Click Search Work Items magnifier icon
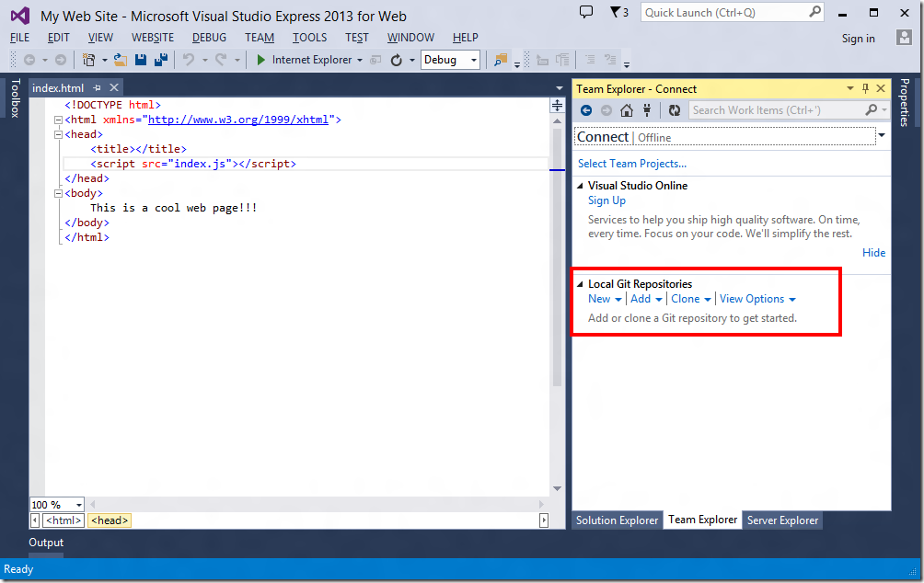The image size is (924, 583). point(872,109)
